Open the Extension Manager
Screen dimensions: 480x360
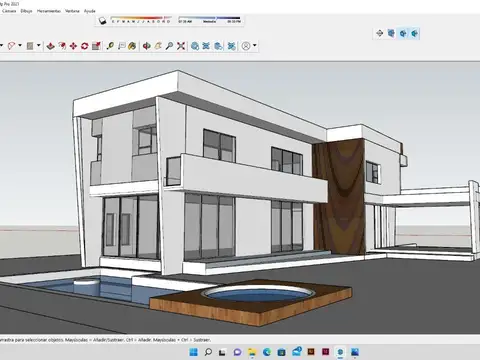click(232, 46)
